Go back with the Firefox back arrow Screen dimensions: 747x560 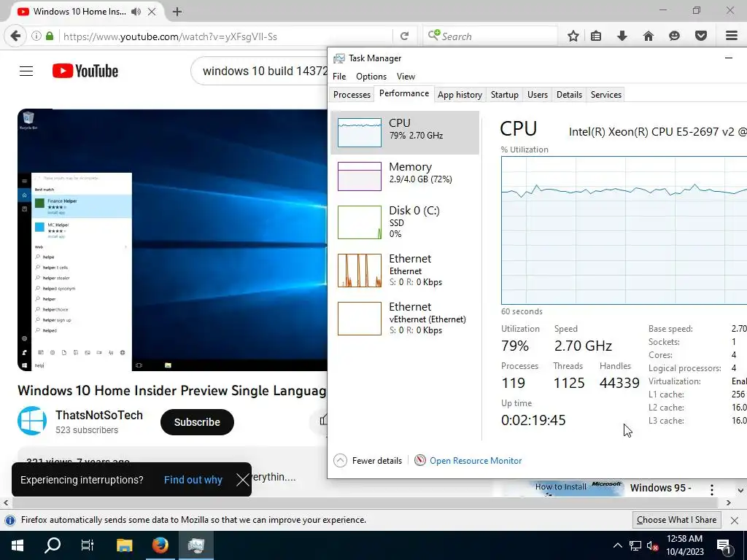pyautogui.click(x=15, y=36)
